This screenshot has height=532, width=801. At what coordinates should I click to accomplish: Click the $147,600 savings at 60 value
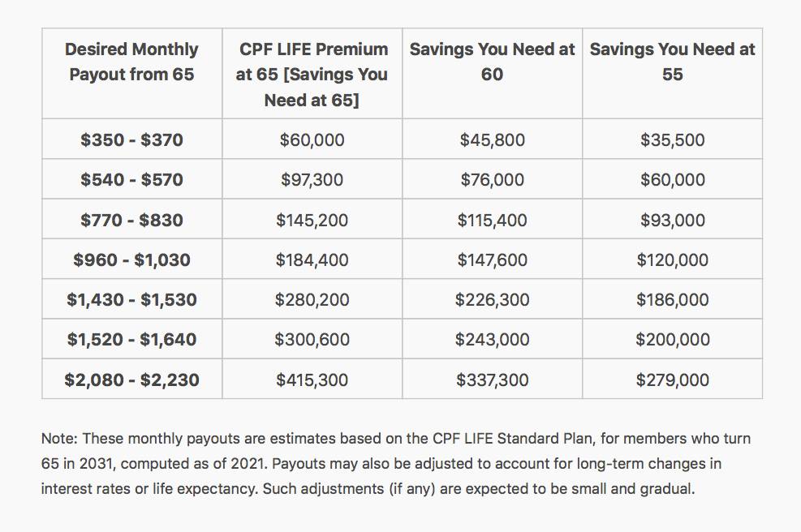492,260
